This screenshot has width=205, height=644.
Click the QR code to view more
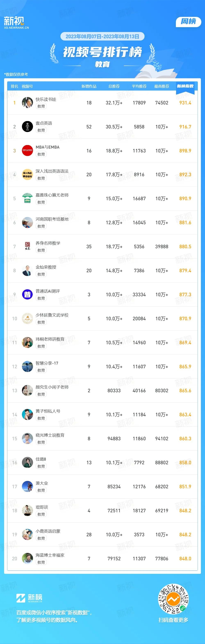[x=173, y=599]
